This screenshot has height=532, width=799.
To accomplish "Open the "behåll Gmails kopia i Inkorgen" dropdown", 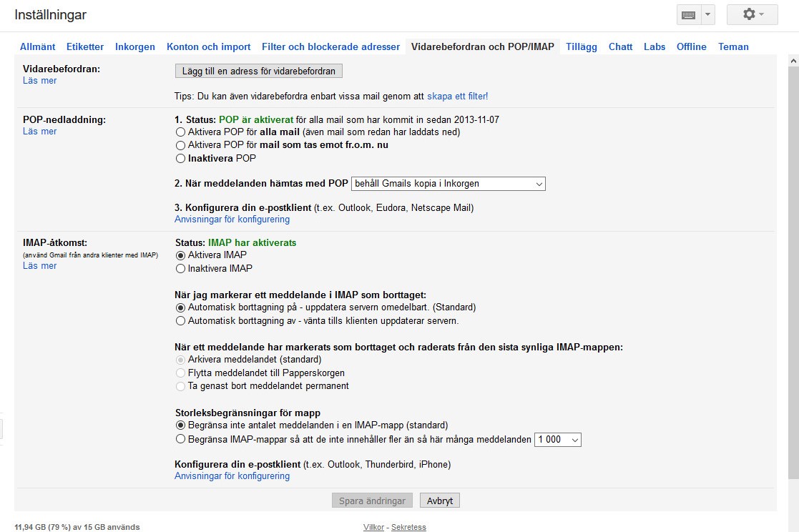I will 448,184.
